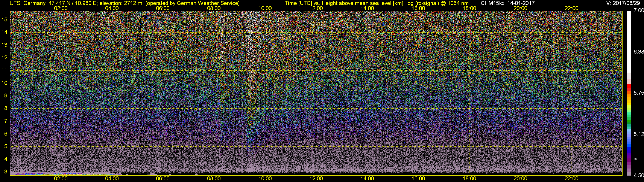
Task: Click the 14:00 label on top time axis
Action: [367, 8]
